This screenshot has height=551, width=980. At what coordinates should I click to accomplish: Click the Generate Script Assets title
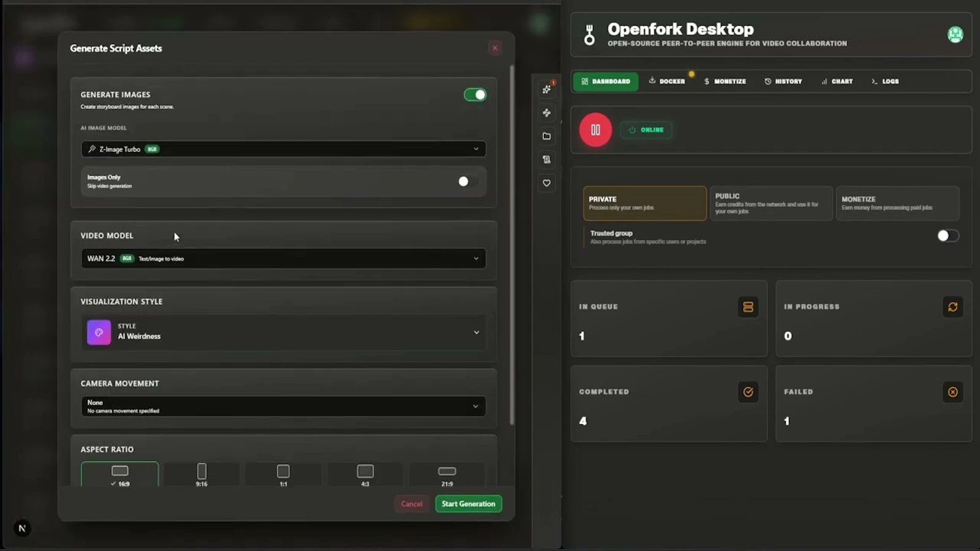[x=116, y=48]
